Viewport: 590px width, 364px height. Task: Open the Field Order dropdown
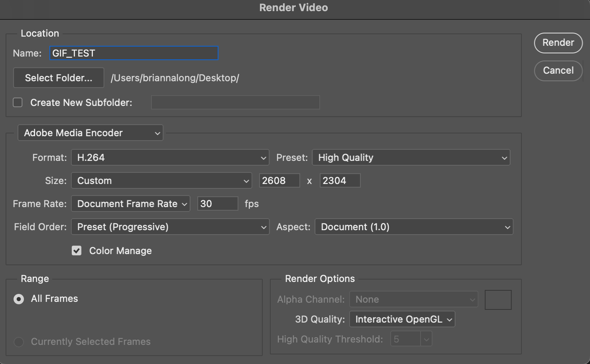click(170, 227)
